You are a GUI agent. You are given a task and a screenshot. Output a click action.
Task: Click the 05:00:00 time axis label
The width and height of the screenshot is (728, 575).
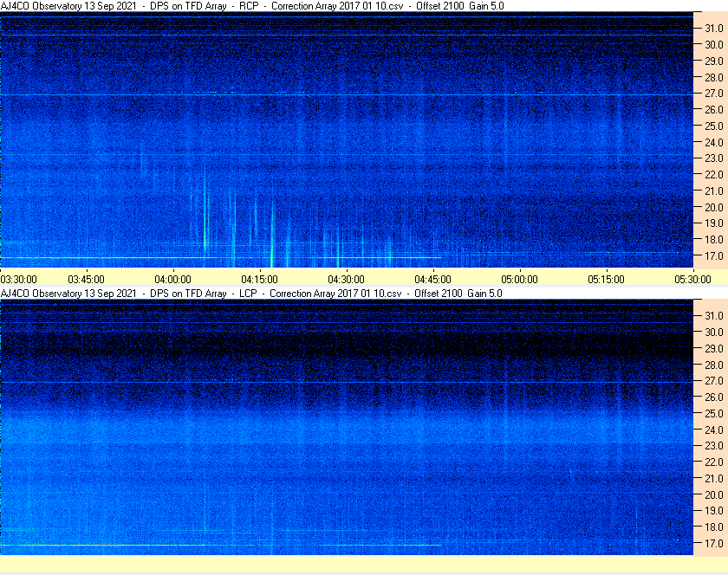point(519,280)
